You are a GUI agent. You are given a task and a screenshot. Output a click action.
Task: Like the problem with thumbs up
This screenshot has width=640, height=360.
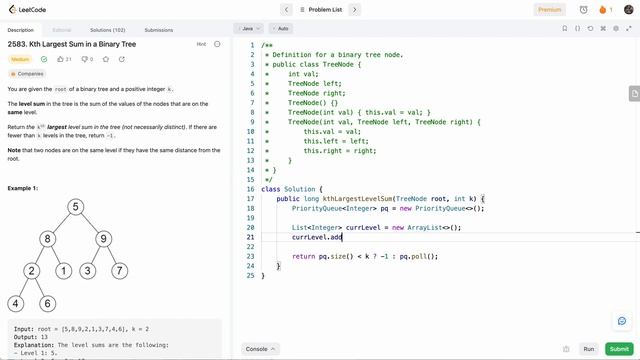pyautogui.click(x=64, y=59)
